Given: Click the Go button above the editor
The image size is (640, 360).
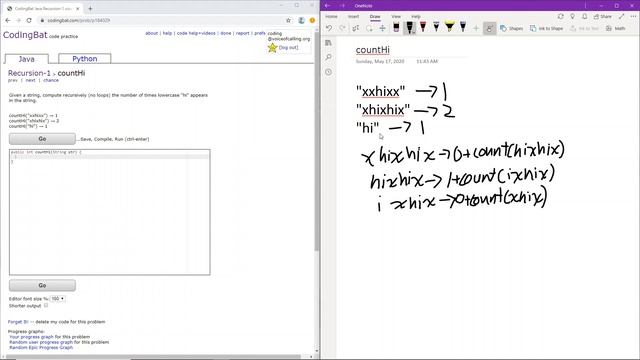Looking at the screenshot, I should [42, 139].
